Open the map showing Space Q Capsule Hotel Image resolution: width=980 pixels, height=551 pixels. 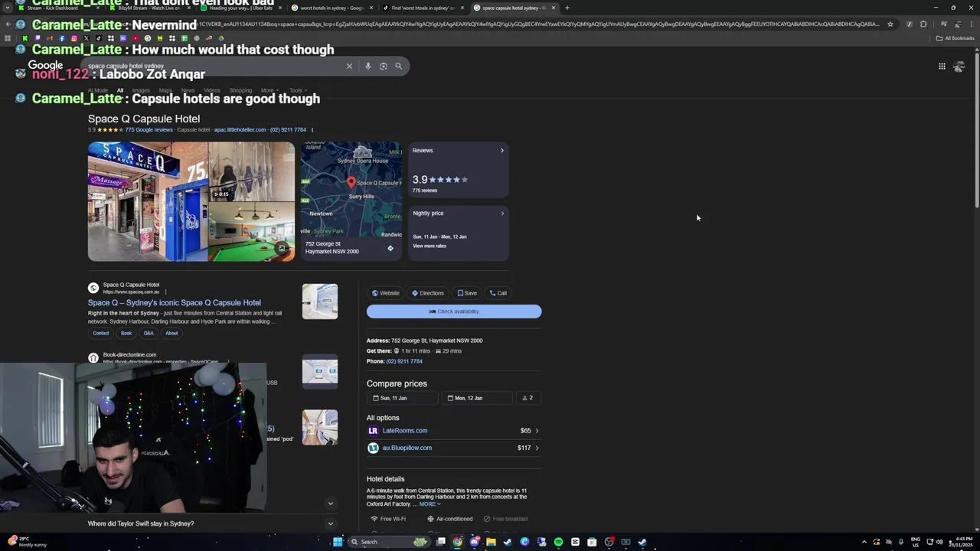(351, 189)
